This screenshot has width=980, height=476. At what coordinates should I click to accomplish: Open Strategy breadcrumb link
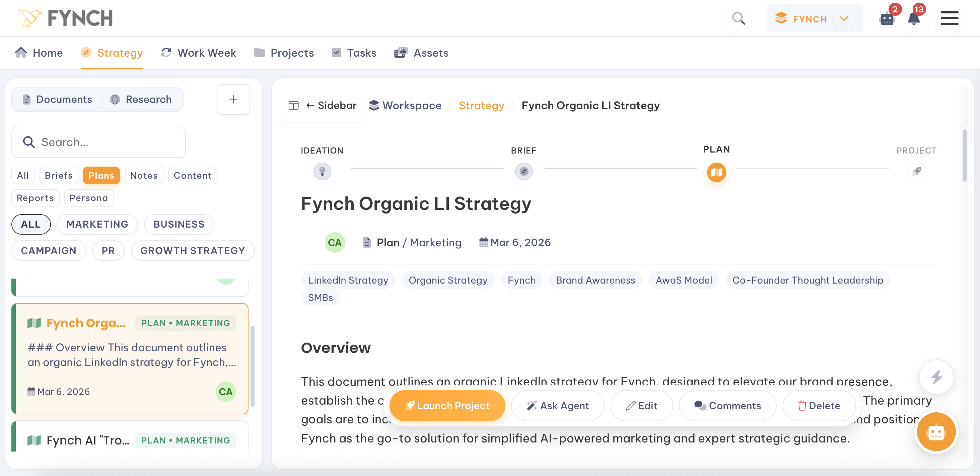point(481,106)
